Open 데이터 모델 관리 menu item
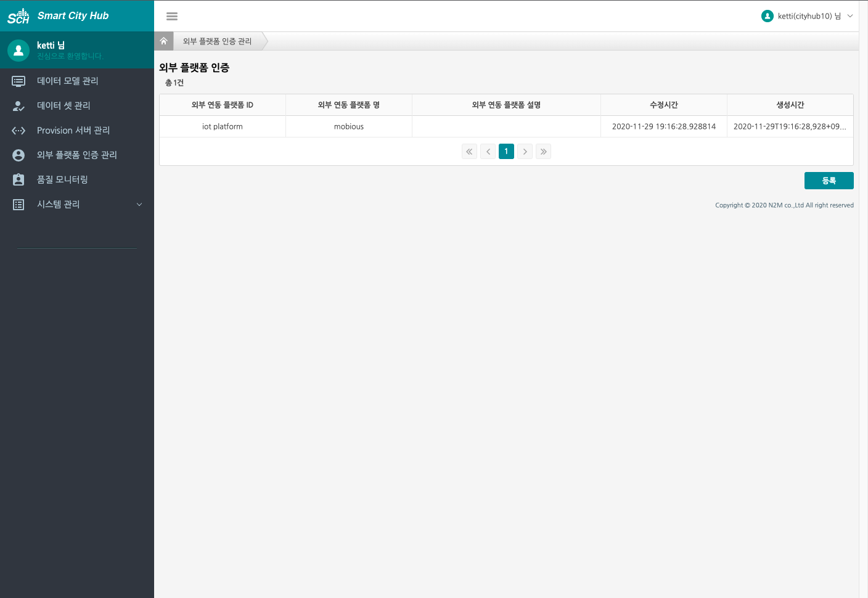The height and width of the screenshot is (598, 868). click(x=68, y=81)
